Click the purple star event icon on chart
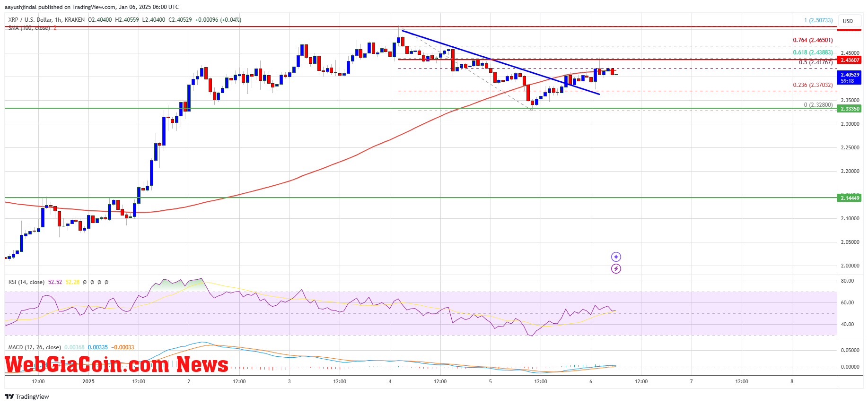Image resolution: width=868 pixels, height=405 pixels. (616, 257)
